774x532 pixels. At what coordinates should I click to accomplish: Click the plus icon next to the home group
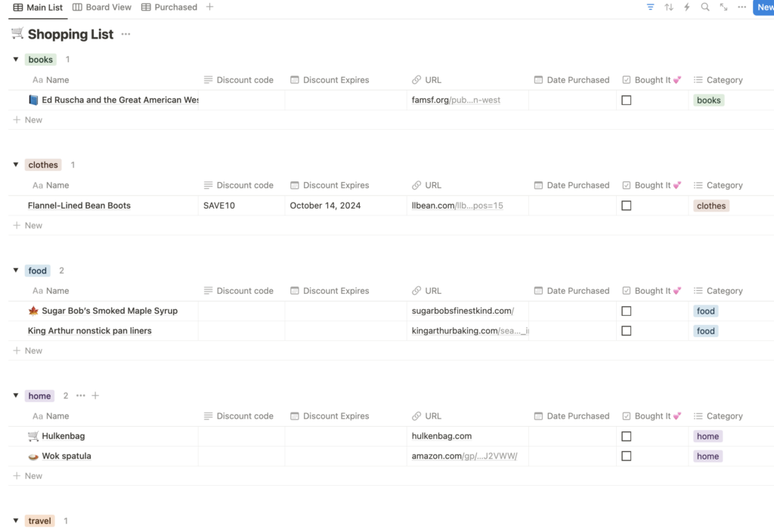click(95, 396)
